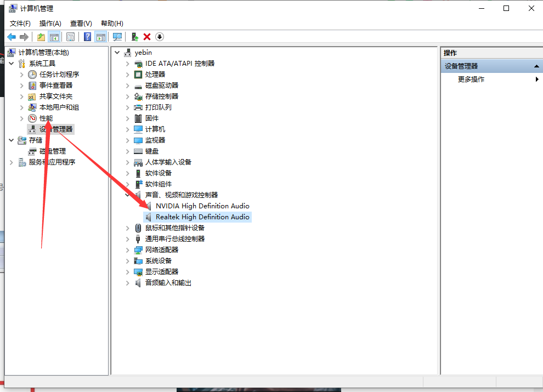Screen dimensions: 543x392
Task: Click the blue Help question mark icon
Action: 87,37
